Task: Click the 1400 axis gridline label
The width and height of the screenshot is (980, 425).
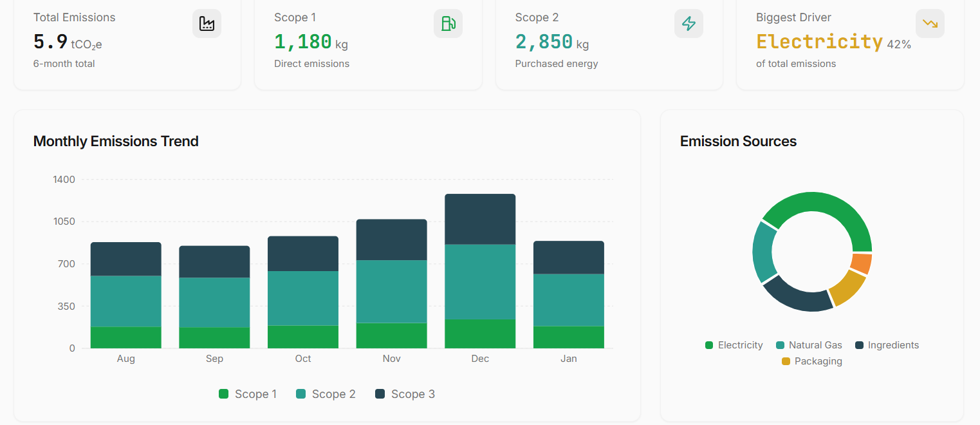Action: pos(65,179)
